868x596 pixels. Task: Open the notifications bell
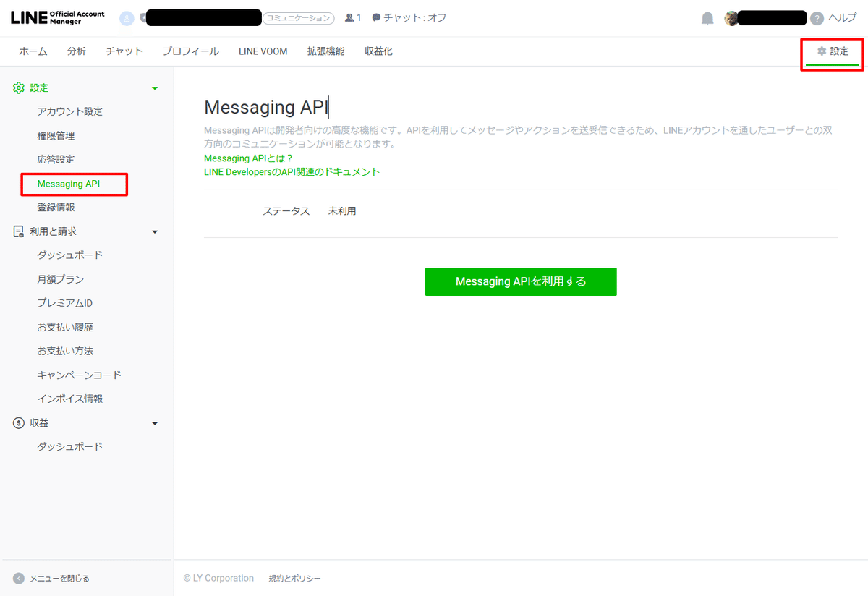pyautogui.click(x=708, y=19)
